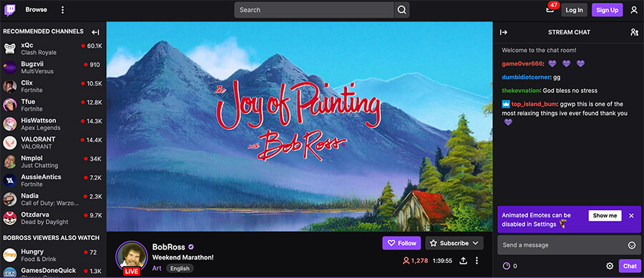644x278 pixels.
Task: Click the Bugzvii MultiVersus channel name
Action: click(32, 64)
